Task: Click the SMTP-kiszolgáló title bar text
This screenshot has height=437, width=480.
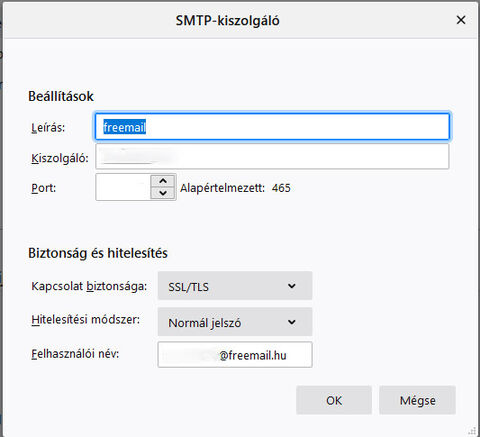Action: coord(228,21)
